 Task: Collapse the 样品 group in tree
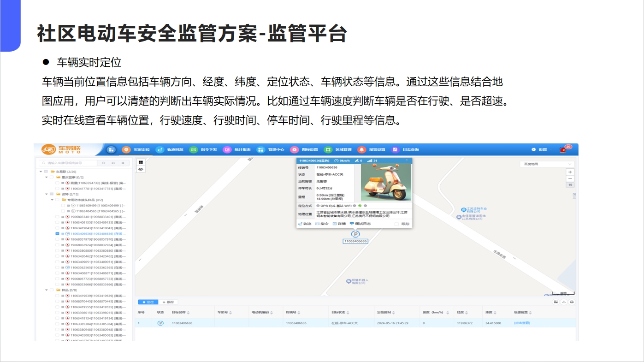click(x=46, y=290)
